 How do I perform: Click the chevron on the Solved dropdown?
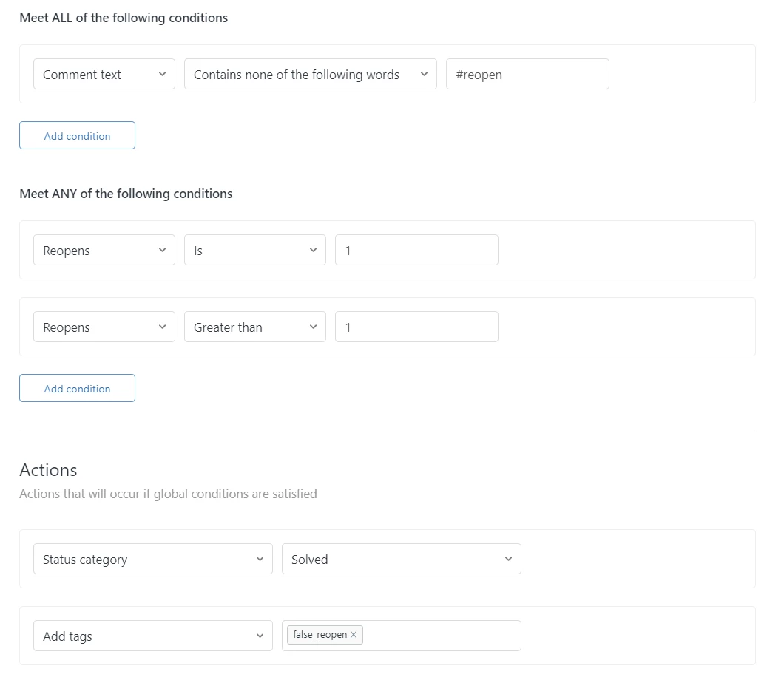508,560
